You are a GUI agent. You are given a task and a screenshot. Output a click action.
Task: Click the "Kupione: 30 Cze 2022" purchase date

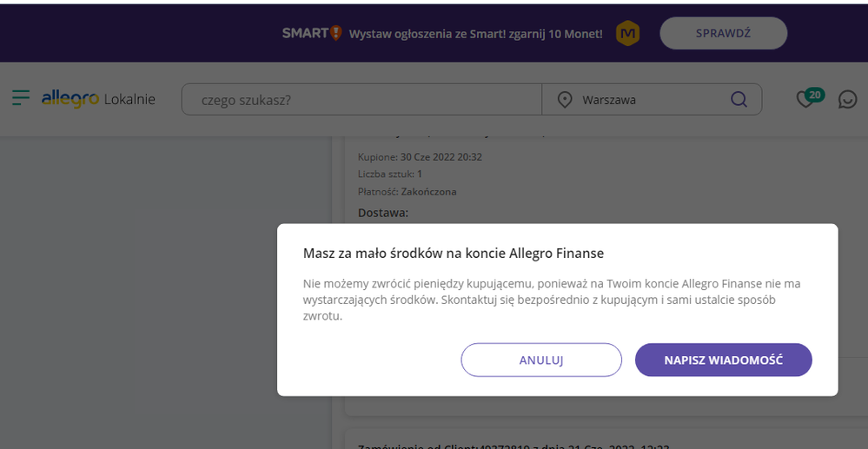(x=420, y=157)
